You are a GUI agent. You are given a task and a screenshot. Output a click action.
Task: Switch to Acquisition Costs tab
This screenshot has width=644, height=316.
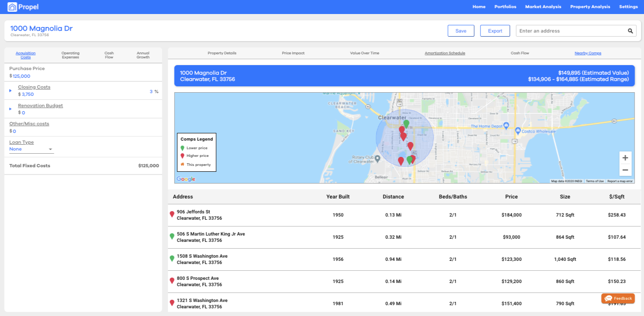coord(26,55)
